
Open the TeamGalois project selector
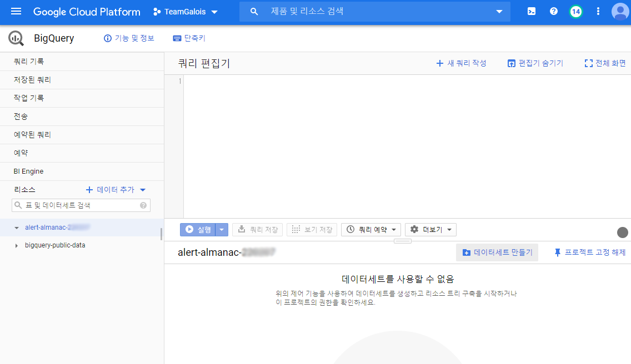pyautogui.click(x=185, y=12)
